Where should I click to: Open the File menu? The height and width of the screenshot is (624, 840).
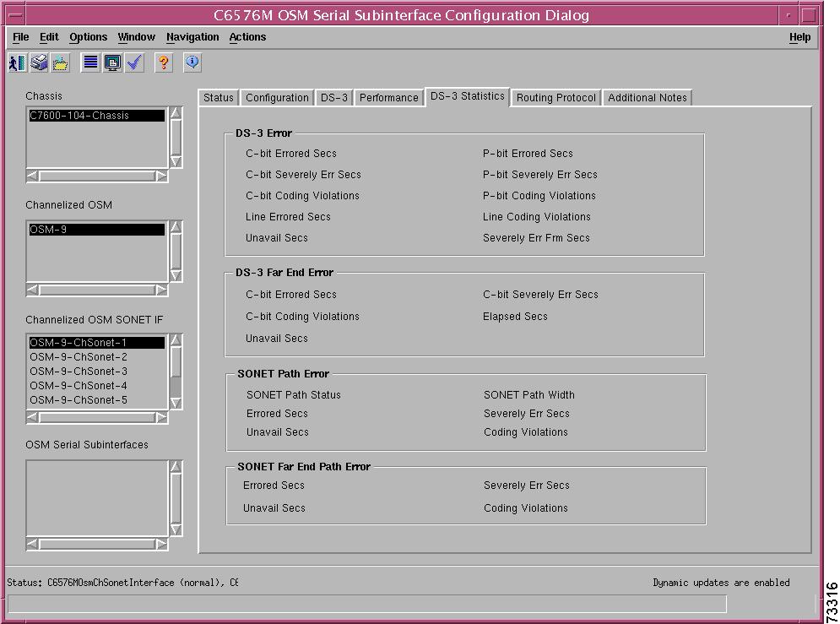21,37
